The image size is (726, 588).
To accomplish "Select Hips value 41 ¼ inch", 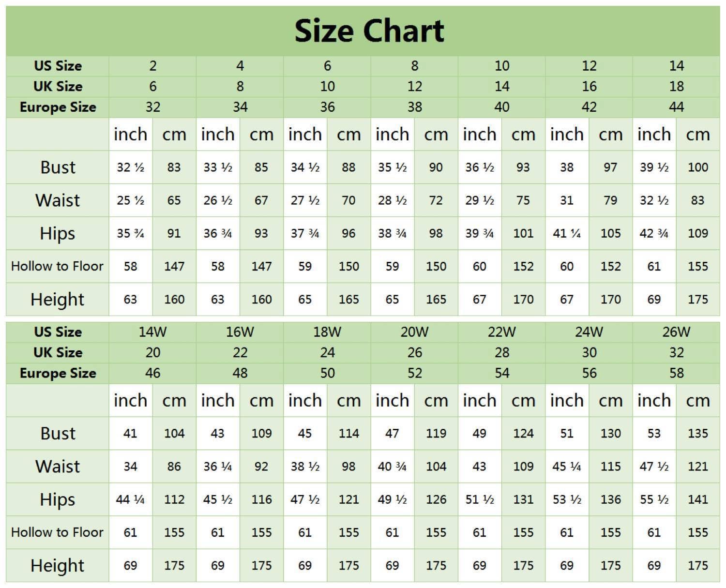I will 567,234.
